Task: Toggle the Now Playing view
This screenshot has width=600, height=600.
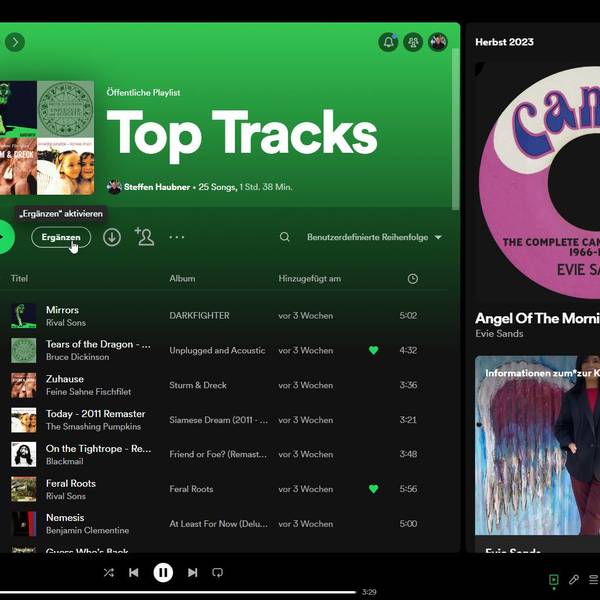Action: click(553, 579)
